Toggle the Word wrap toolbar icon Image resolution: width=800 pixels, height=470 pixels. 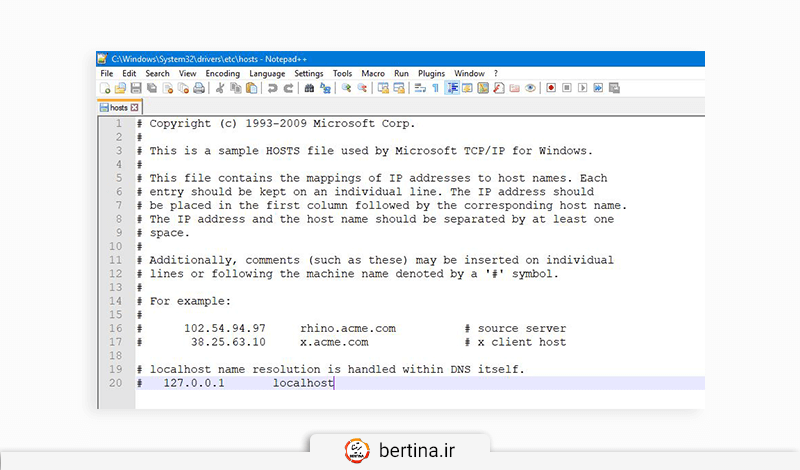tap(420, 88)
